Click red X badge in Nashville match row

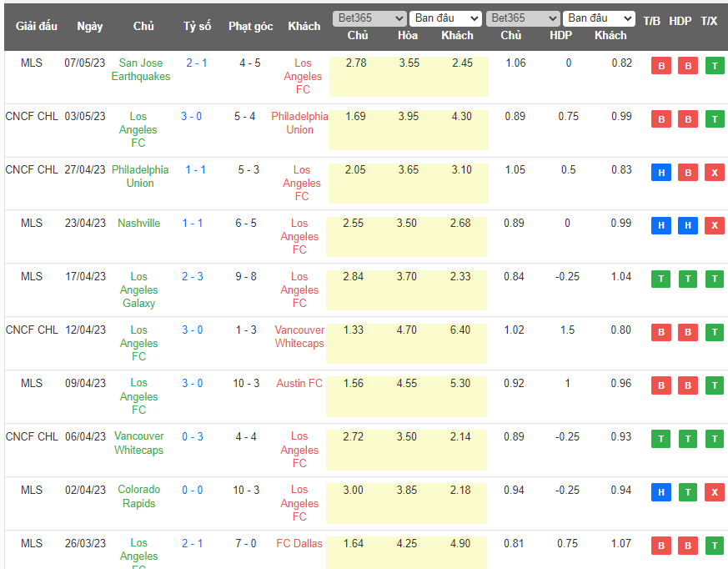[714, 226]
